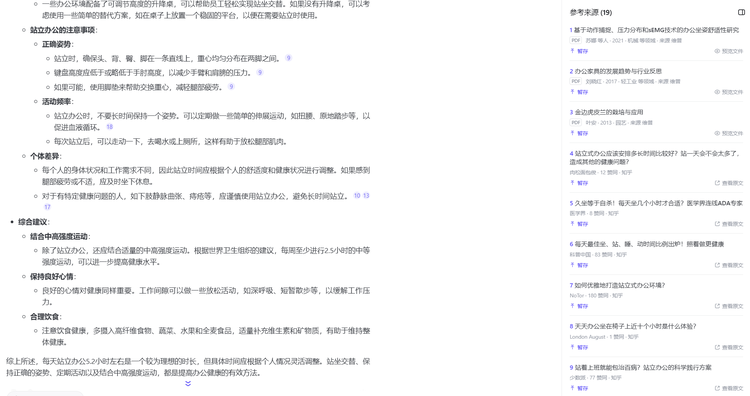This screenshot has width=750, height=396.
Task: Click the 合理饮食 heading
Action: coord(45,316)
